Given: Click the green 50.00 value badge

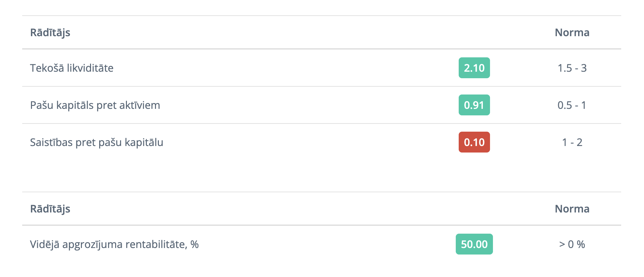Looking at the screenshot, I should coord(474,244).
